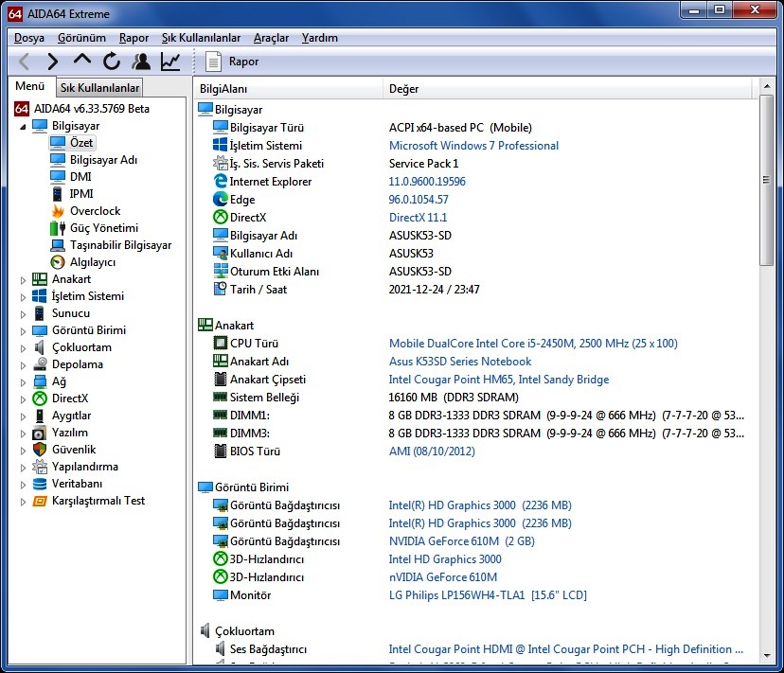Click the scrollbar down arrow
This screenshot has height=673, width=784.
(767, 656)
